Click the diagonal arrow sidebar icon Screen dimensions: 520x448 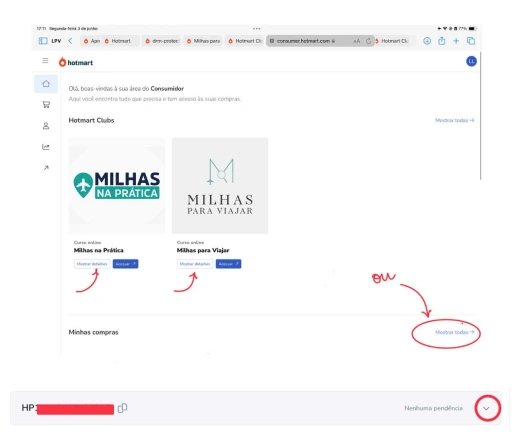[x=46, y=168]
